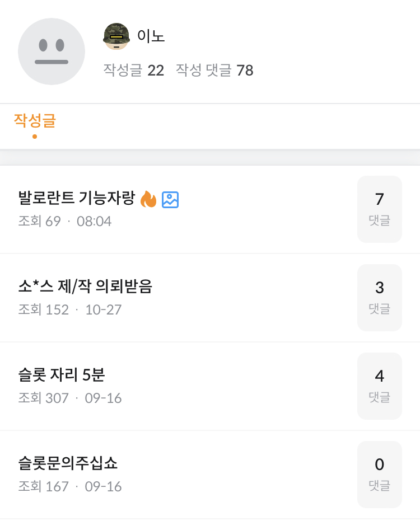Click the username 이노

tap(151, 36)
